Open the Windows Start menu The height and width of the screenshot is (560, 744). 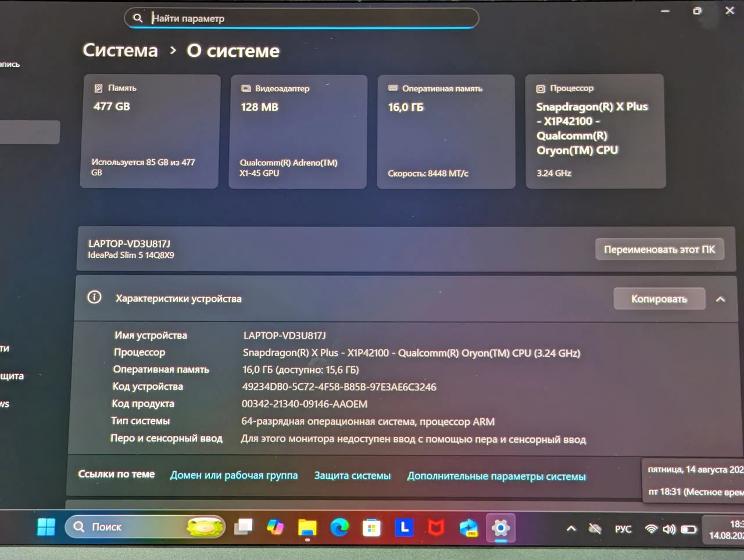[x=46, y=527]
